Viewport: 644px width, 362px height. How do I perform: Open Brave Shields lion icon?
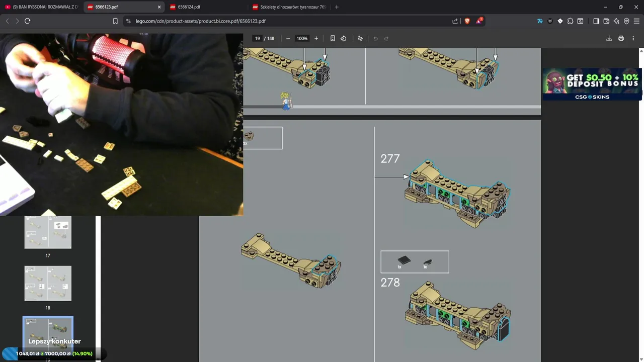[467, 21]
